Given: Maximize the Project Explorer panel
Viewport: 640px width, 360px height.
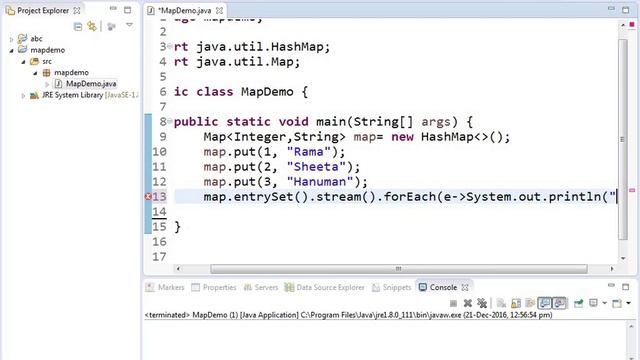Looking at the screenshot, I should (128, 10).
